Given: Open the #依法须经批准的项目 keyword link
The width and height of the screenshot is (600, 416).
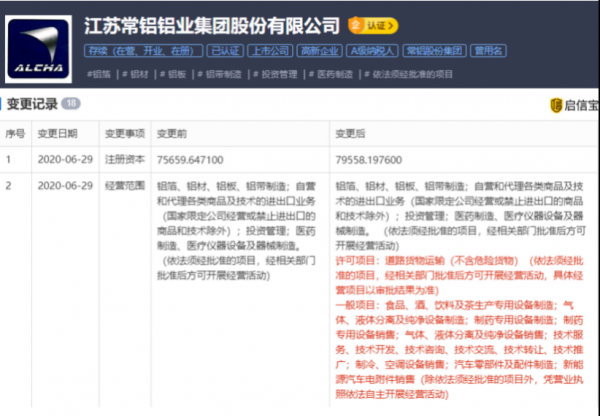Looking at the screenshot, I should click(x=409, y=74).
